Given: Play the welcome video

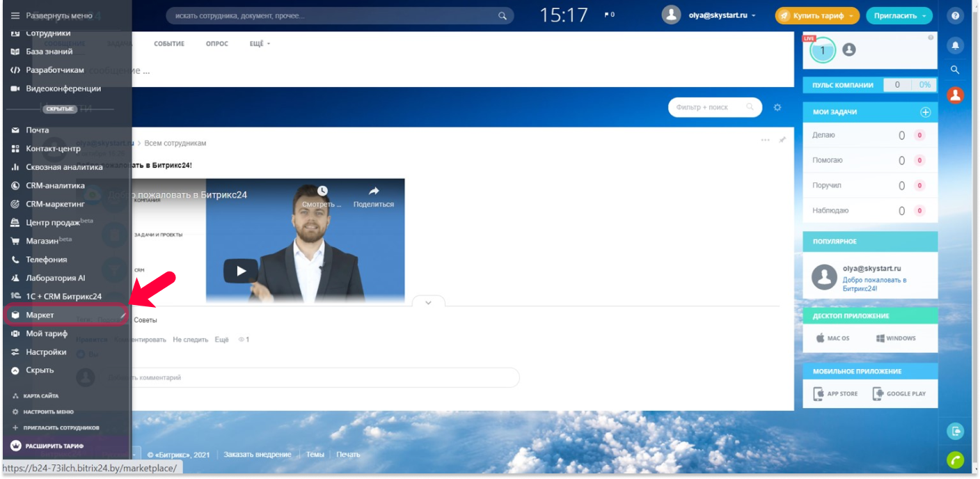Looking at the screenshot, I should click(241, 271).
